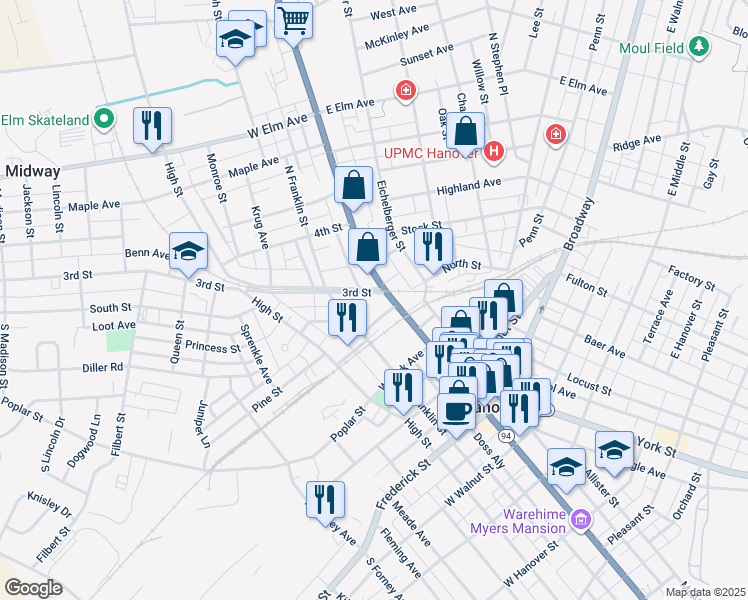Select the shopping bag marker on Highland Ave

[353, 185]
